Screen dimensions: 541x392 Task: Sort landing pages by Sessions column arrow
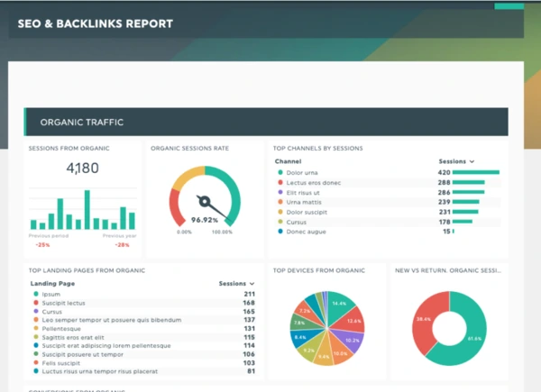pyautogui.click(x=252, y=283)
